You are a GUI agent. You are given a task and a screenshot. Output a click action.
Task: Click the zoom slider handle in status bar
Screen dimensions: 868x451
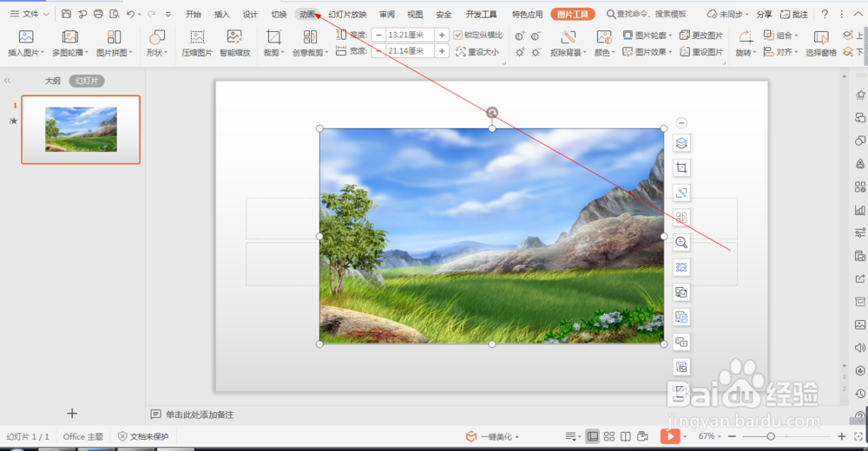pos(770,436)
